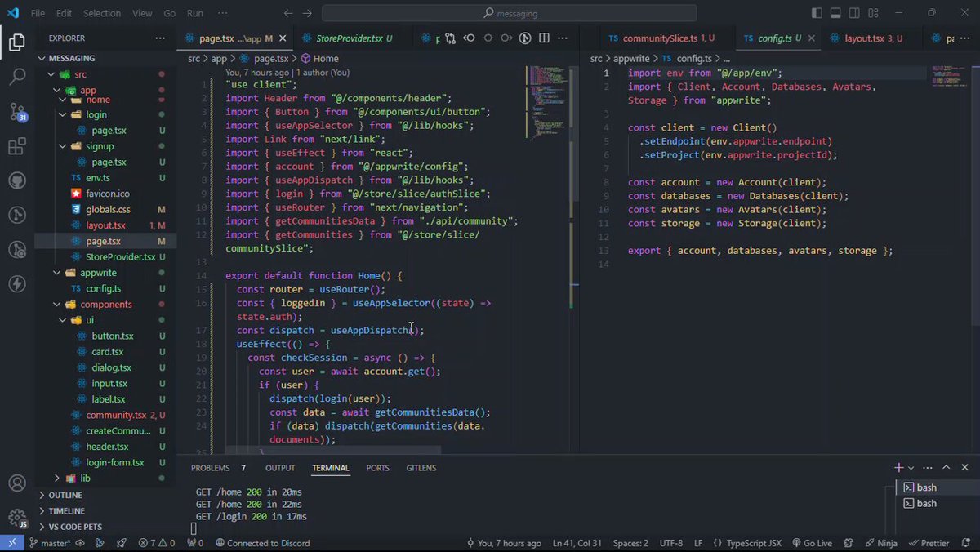Split the editor right icon
This screenshot has height=552, width=980.
(x=544, y=38)
